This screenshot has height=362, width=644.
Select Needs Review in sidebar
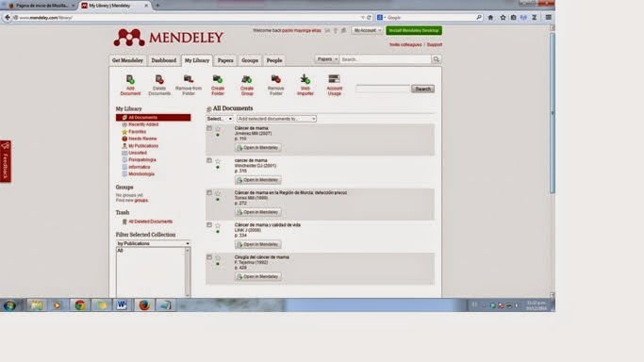[142, 139]
